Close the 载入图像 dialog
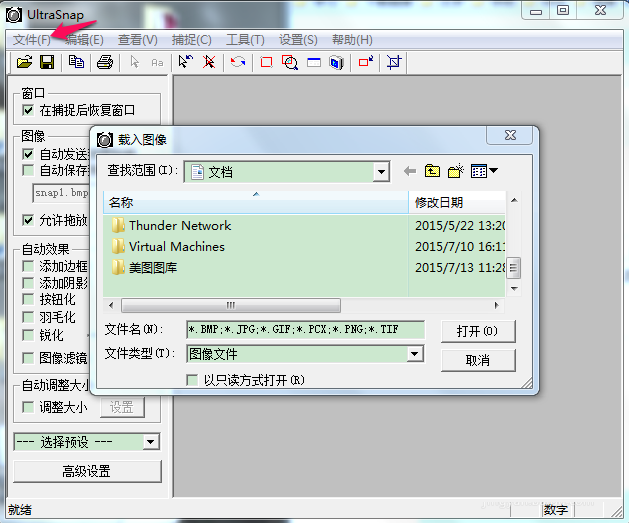Viewport: 629px width, 523px height. [x=510, y=135]
